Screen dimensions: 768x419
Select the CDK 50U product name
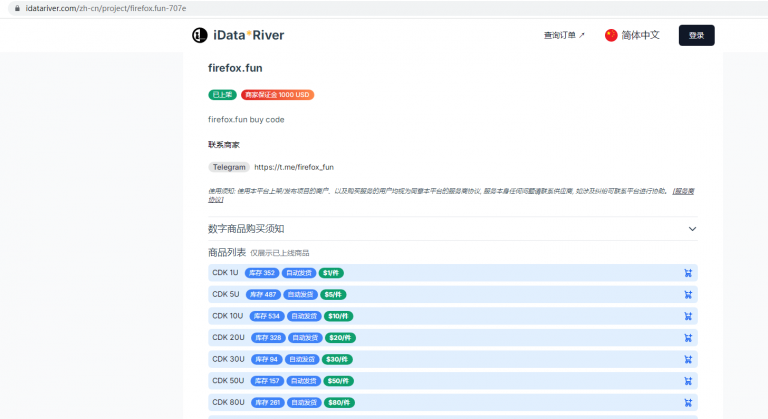228,380
